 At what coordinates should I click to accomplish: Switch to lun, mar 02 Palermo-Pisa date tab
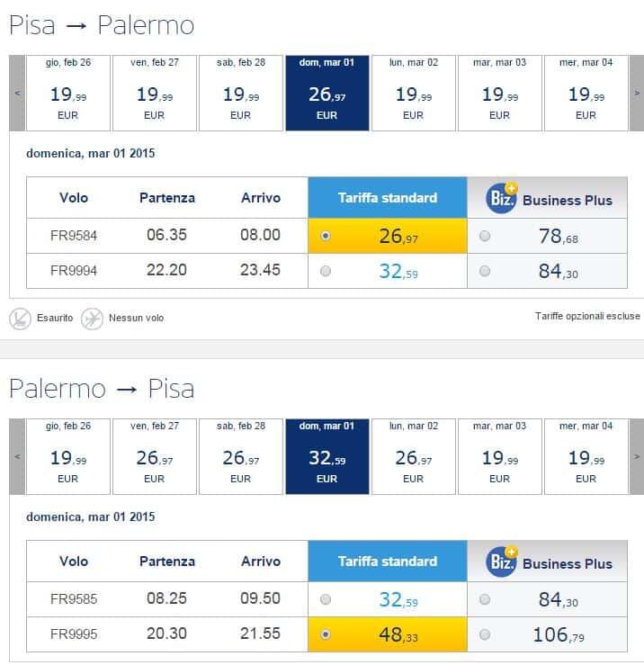(x=414, y=457)
